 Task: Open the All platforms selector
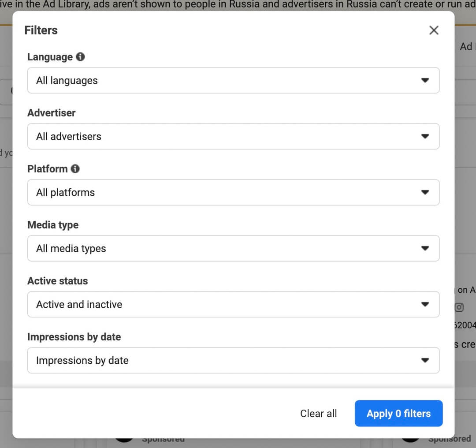[x=234, y=192]
